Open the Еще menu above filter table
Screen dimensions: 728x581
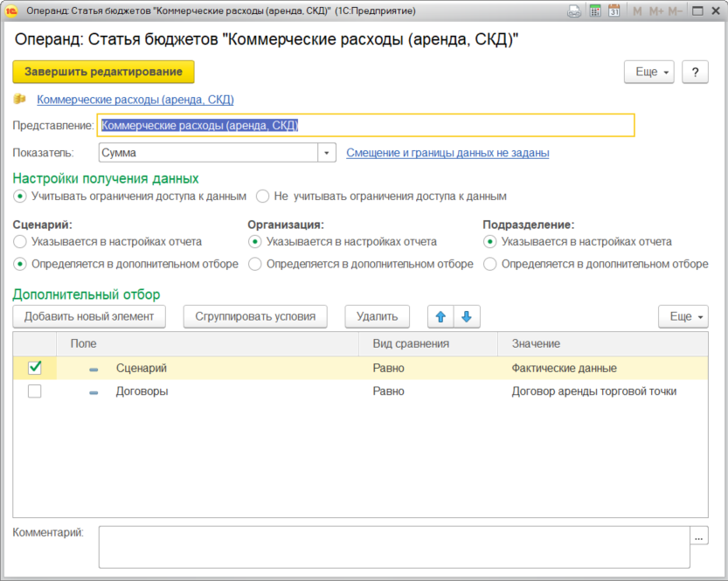pos(683,316)
